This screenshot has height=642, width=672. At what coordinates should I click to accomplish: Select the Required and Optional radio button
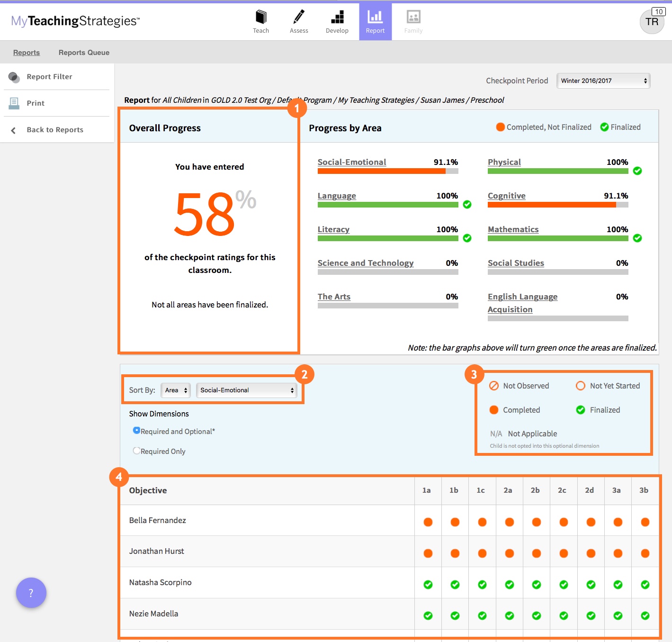pyautogui.click(x=136, y=430)
